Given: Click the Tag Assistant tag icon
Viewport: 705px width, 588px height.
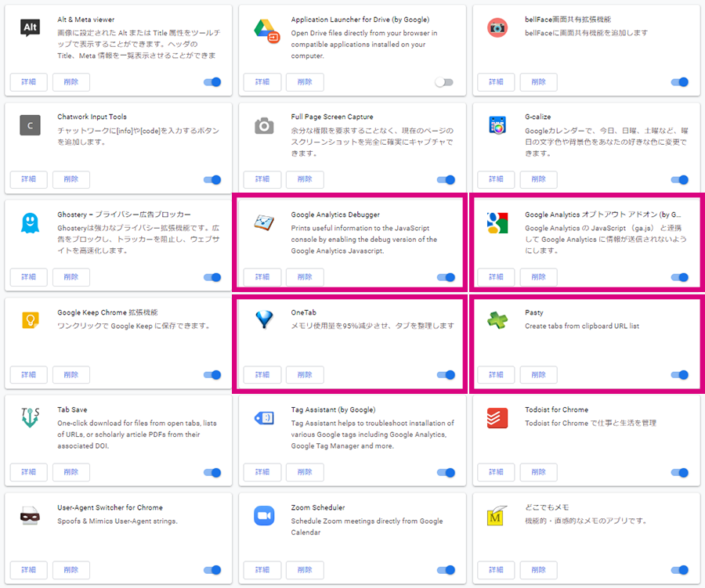Looking at the screenshot, I should pyautogui.click(x=264, y=418).
